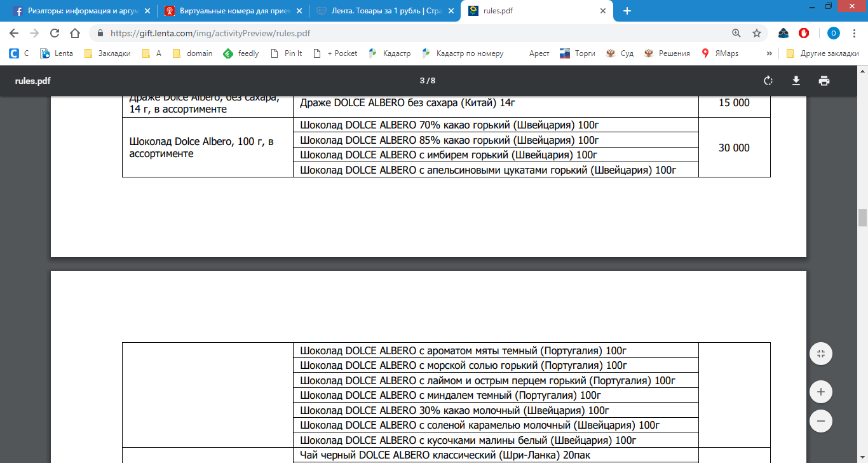Open the Решения bookmark
Screen dimensions: 868x463
tap(667, 53)
